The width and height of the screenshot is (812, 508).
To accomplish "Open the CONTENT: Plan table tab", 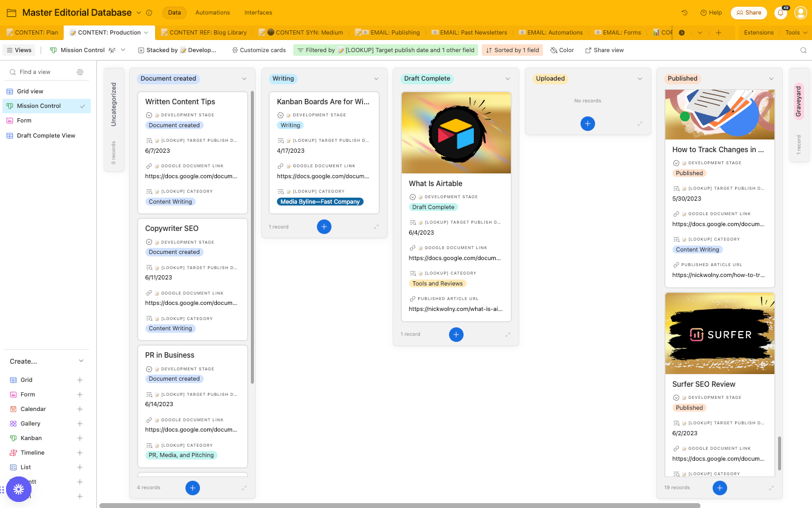I will point(33,33).
